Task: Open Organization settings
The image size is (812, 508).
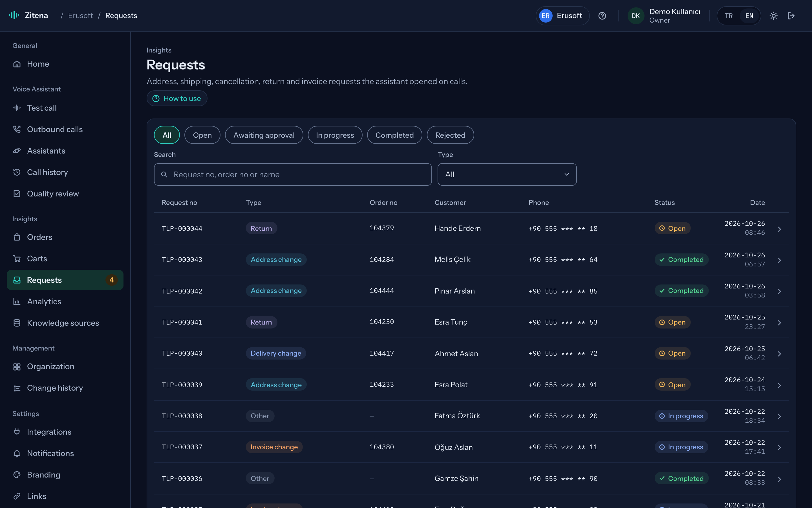Action: point(65,367)
